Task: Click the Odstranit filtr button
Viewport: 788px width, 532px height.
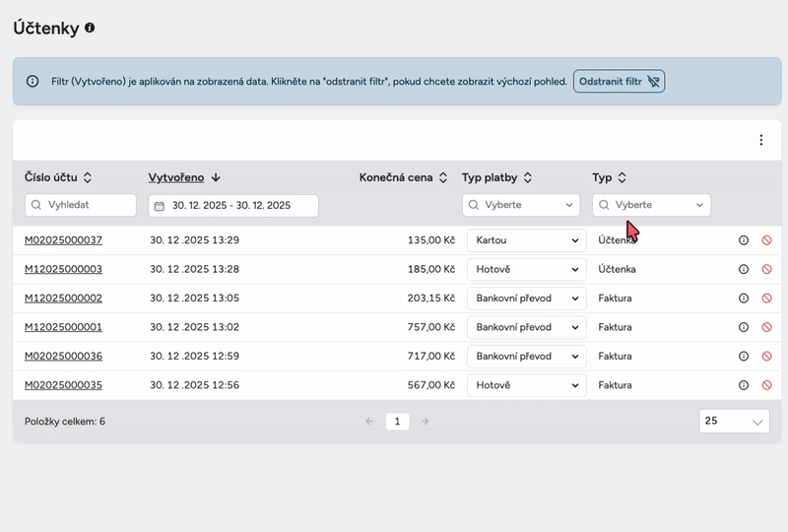Action: [619, 81]
